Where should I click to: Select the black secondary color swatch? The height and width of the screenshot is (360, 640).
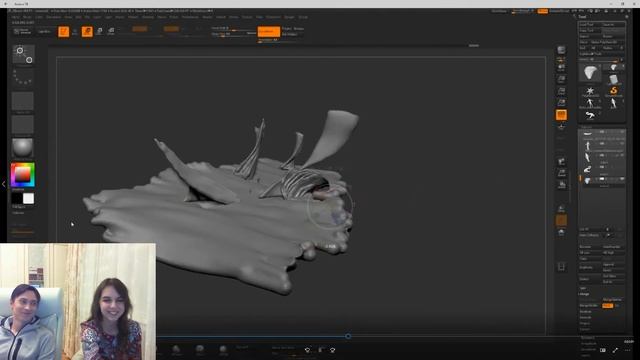coord(17,199)
